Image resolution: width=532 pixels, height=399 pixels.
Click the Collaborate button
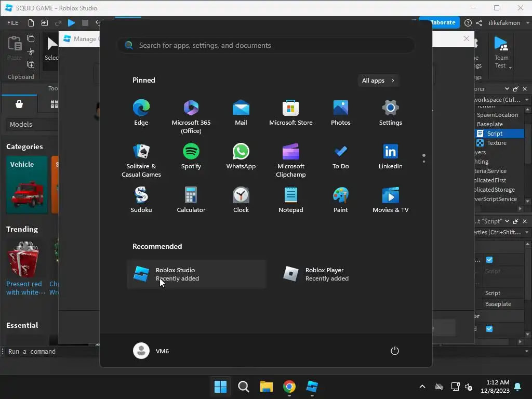(440, 22)
